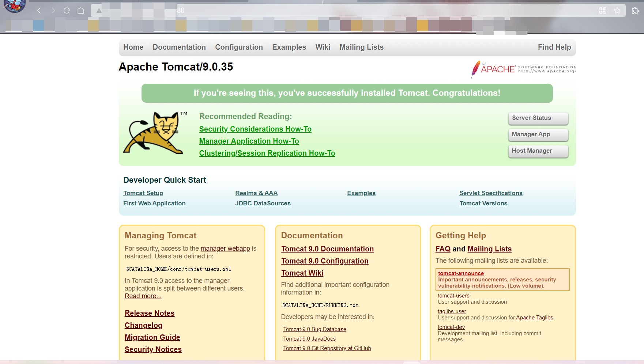This screenshot has height=364, width=644.
Task: Open the Home navigation item
Action: (x=133, y=47)
